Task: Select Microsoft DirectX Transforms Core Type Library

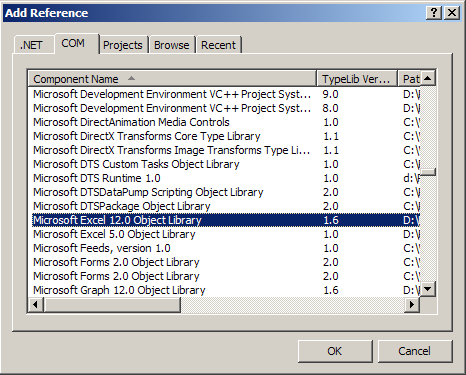Action: 226,136
